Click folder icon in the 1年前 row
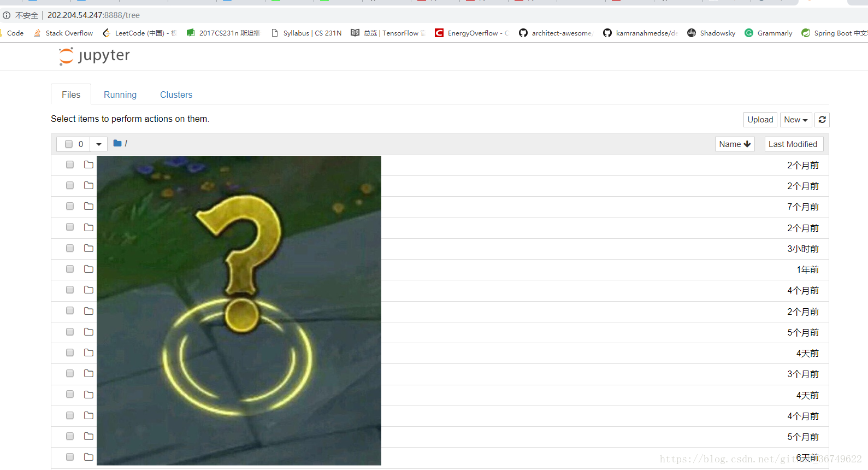The height and width of the screenshot is (470, 868). coord(88,269)
